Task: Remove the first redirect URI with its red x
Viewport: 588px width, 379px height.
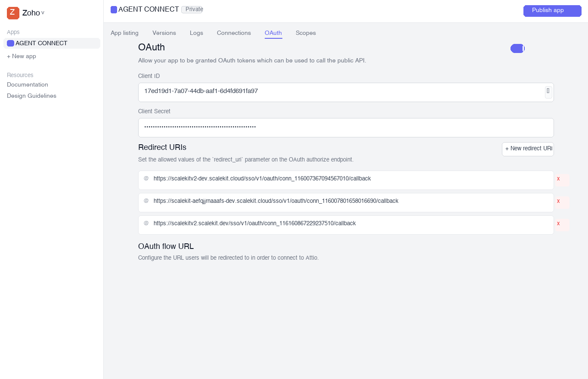Action: tap(558, 178)
